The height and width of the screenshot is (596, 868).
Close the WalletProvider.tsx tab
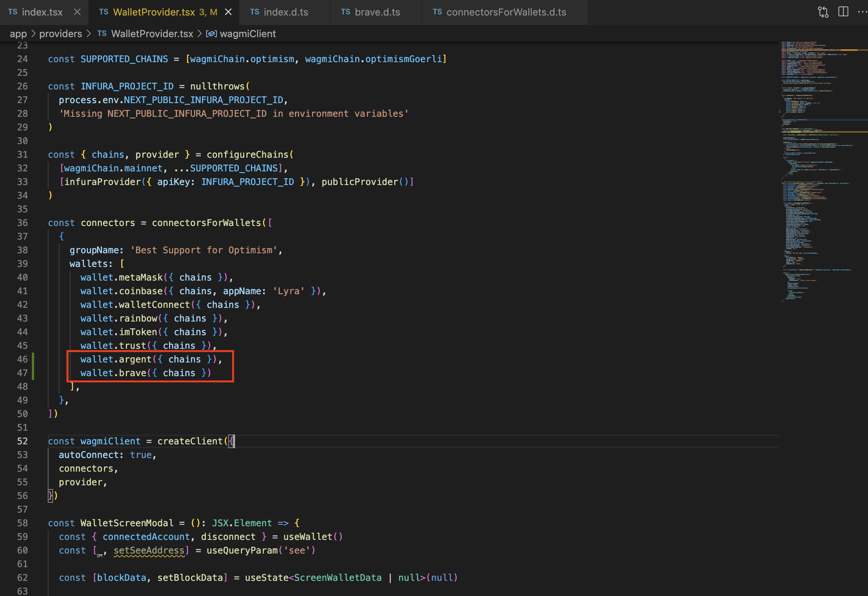coord(228,12)
